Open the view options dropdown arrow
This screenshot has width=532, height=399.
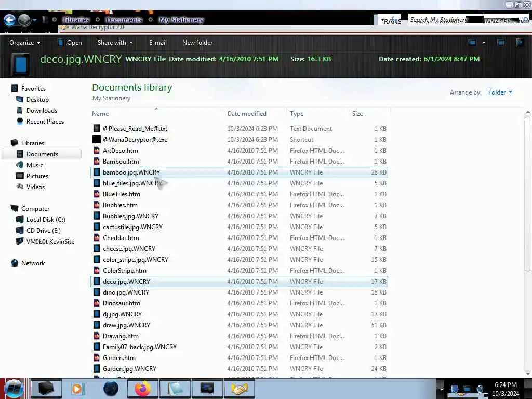[484, 43]
